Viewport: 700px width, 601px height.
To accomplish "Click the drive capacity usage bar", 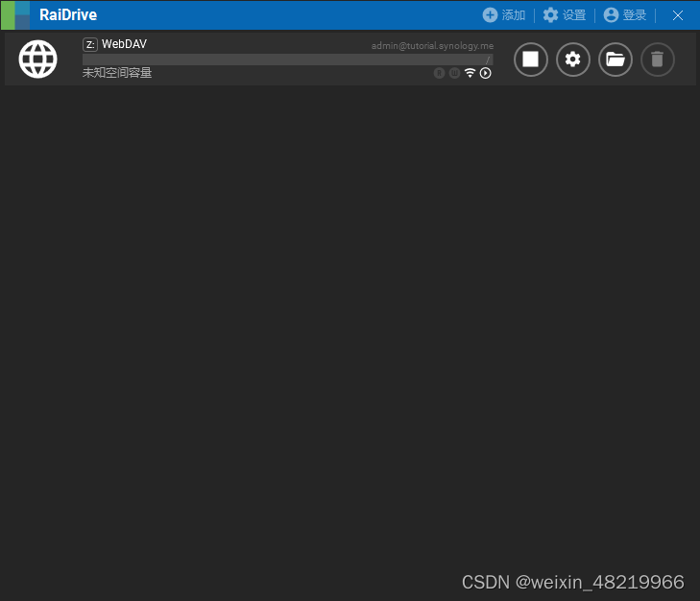I will pos(287,60).
